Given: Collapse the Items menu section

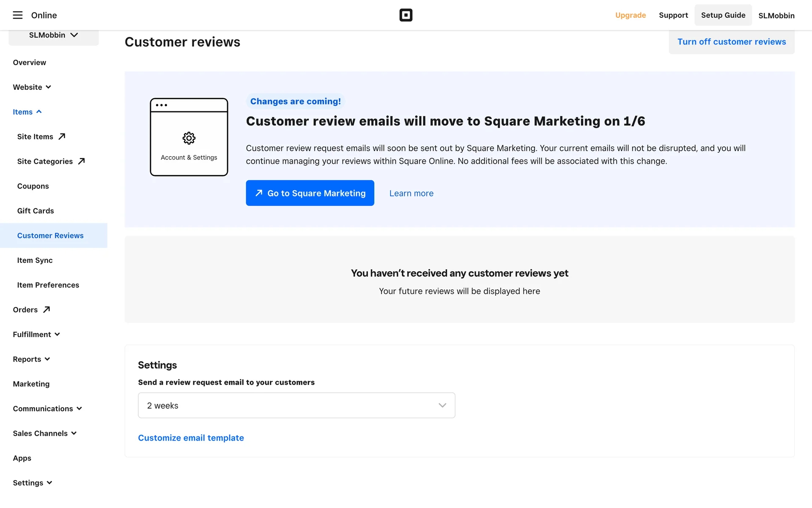Looking at the screenshot, I should pos(27,112).
